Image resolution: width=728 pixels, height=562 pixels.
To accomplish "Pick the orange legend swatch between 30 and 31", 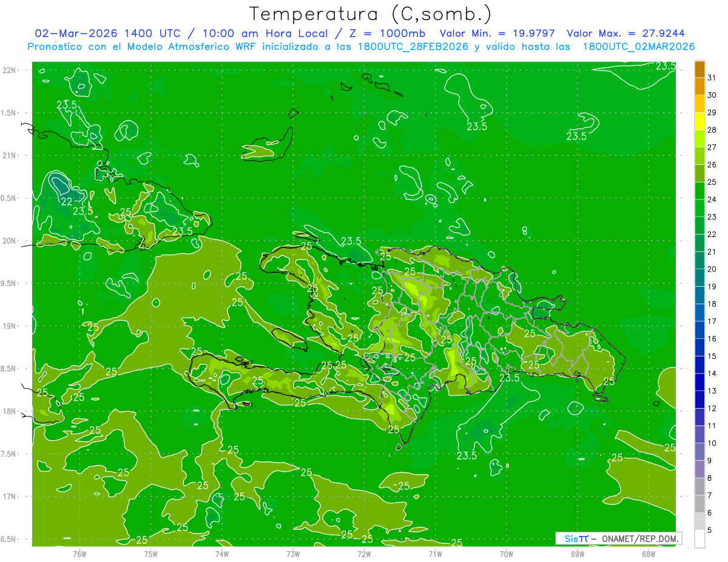I will coord(699,86).
